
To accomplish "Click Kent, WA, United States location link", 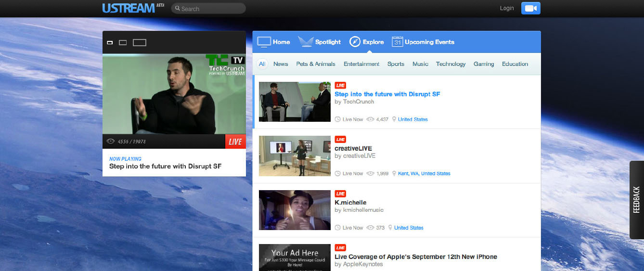I will 424,173.
